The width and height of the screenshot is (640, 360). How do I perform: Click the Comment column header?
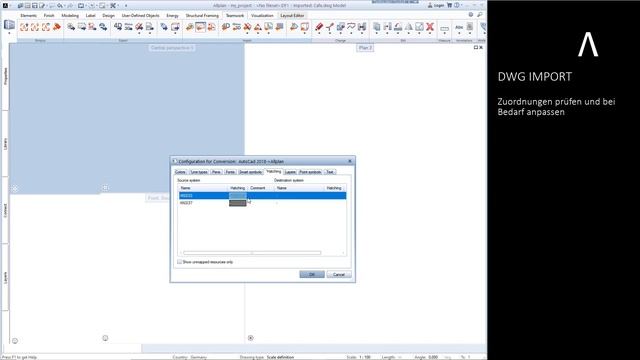(x=258, y=188)
